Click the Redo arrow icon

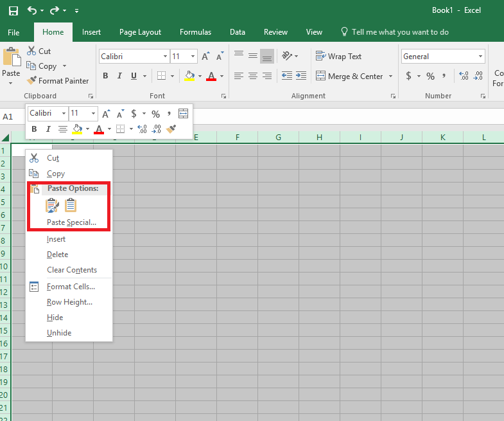tap(55, 10)
